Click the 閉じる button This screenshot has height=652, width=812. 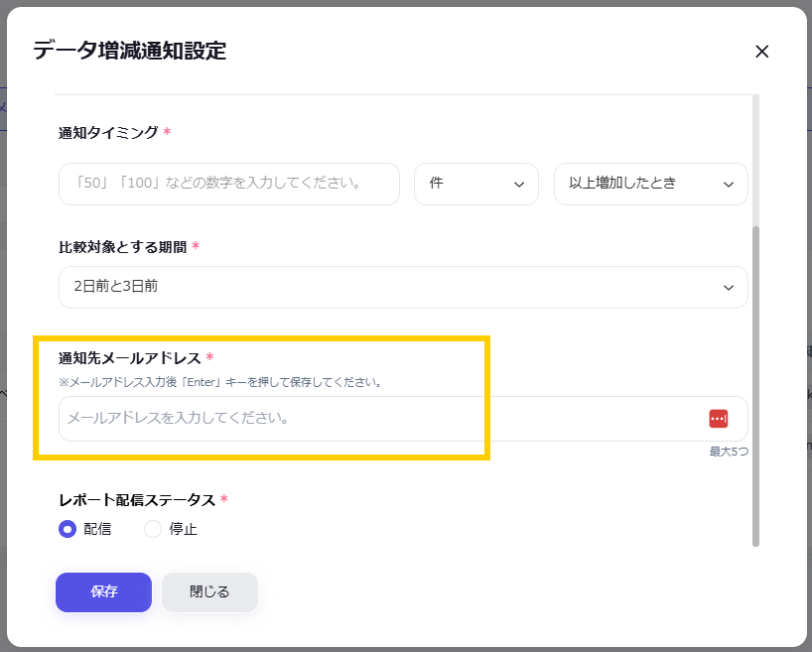209,592
